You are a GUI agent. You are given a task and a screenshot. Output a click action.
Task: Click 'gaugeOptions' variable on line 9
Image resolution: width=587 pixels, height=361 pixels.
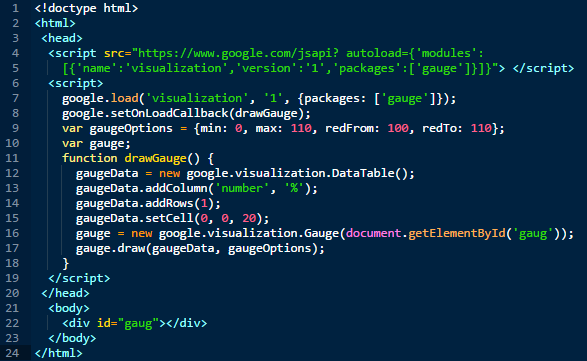[x=131, y=128]
